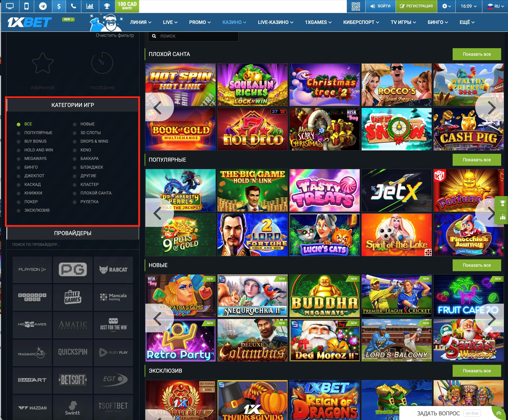The image size is (508, 420).
Task: Expand the TV ИГРЫ dropdown menu
Action: (403, 22)
